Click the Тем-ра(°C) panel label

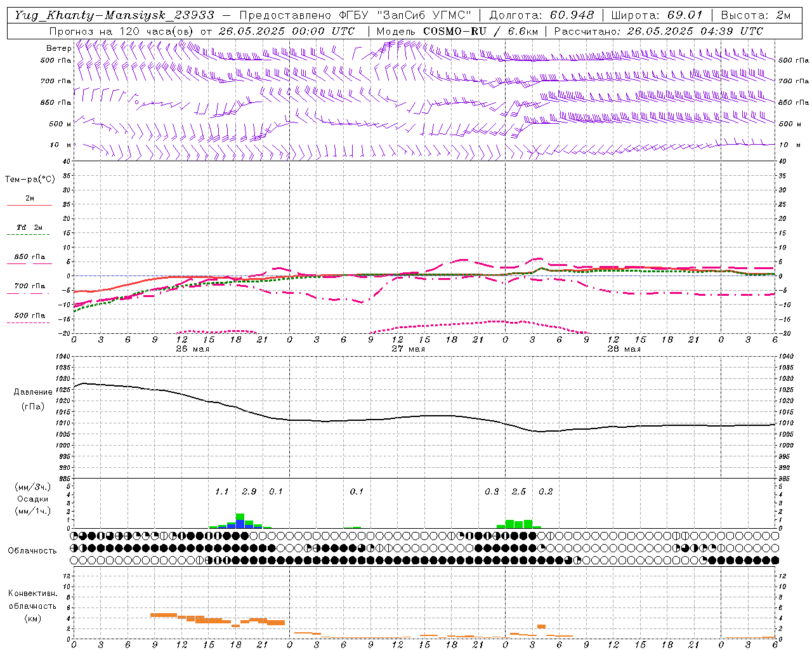pos(30,180)
